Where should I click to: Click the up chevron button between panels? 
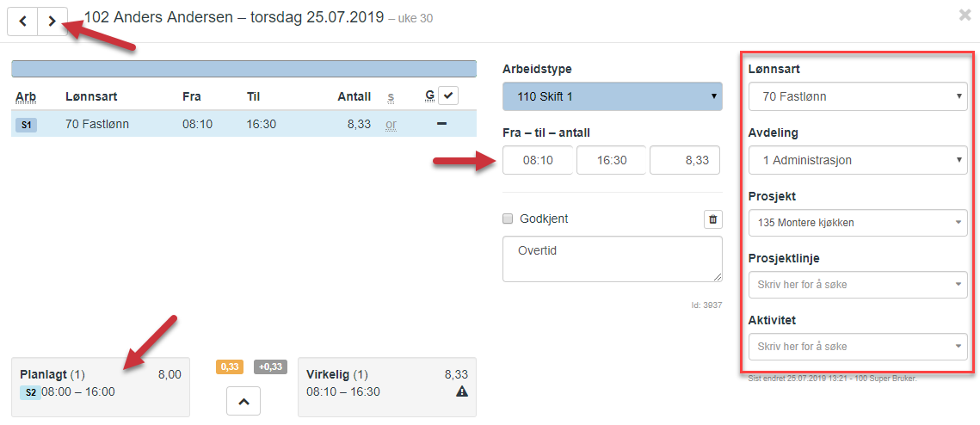[x=243, y=401]
